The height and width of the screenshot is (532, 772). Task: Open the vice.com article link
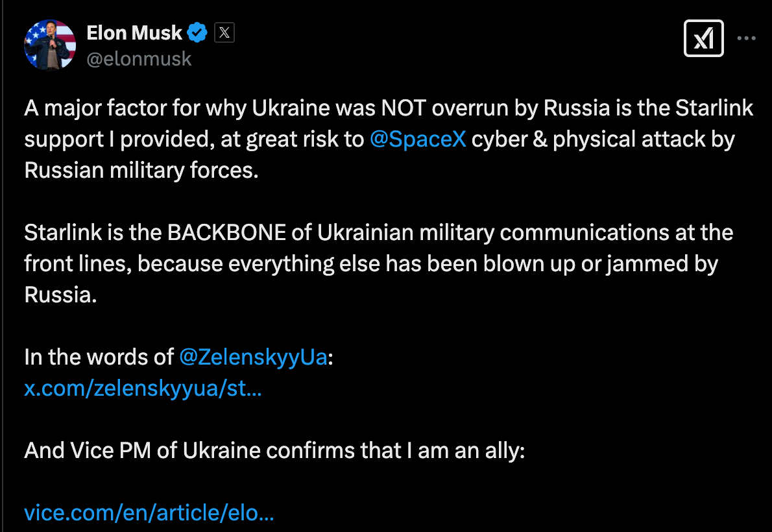click(x=149, y=513)
